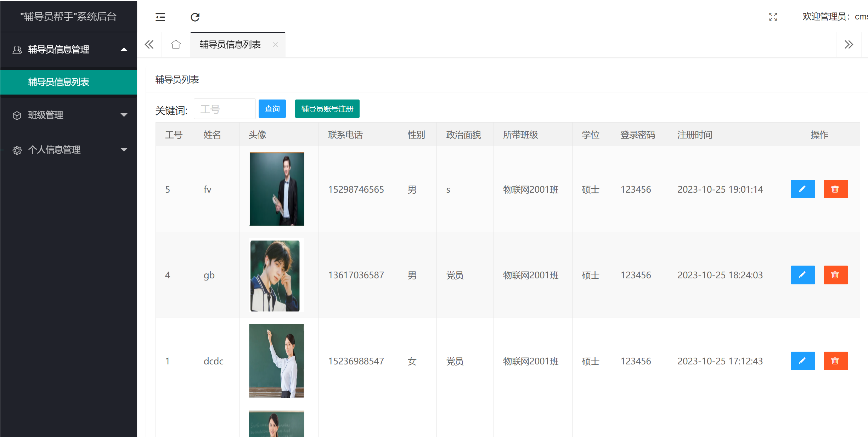This screenshot has height=437, width=868.
Task: Click the 工号 keyword input field
Action: click(x=225, y=109)
